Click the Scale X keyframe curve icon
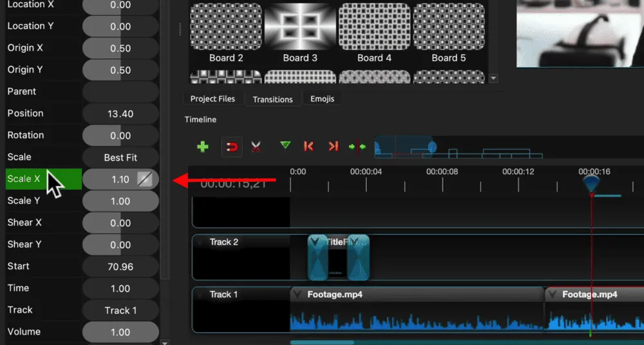Viewport: 644px width, 345px height. click(x=146, y=179)
